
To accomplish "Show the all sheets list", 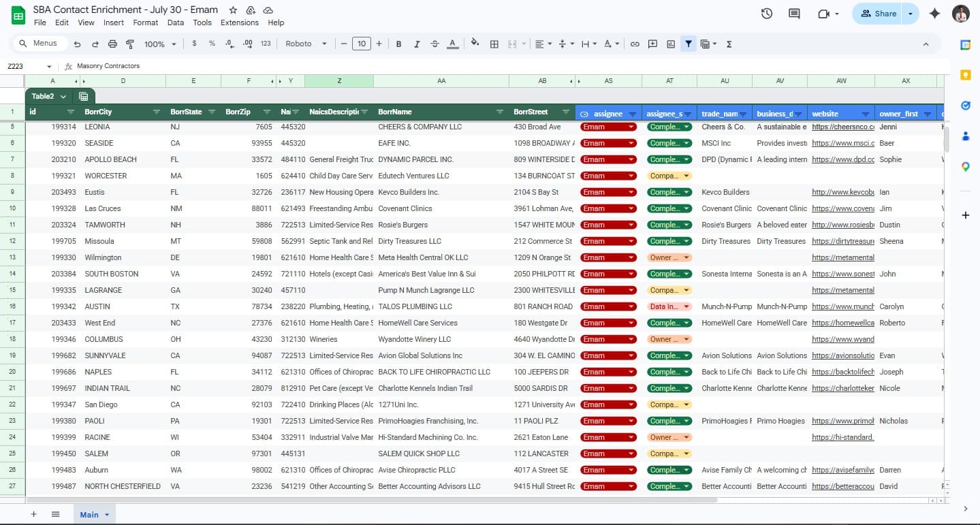I will coord(56,514).
